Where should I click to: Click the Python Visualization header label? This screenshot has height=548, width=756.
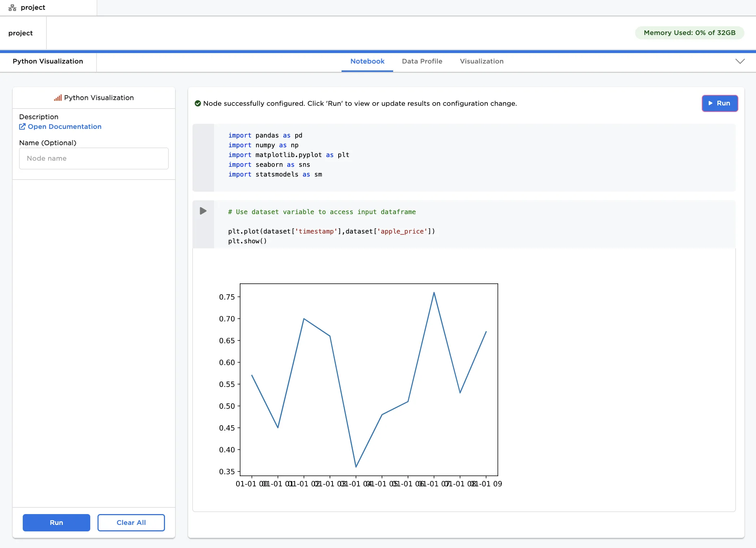(48, 61)
